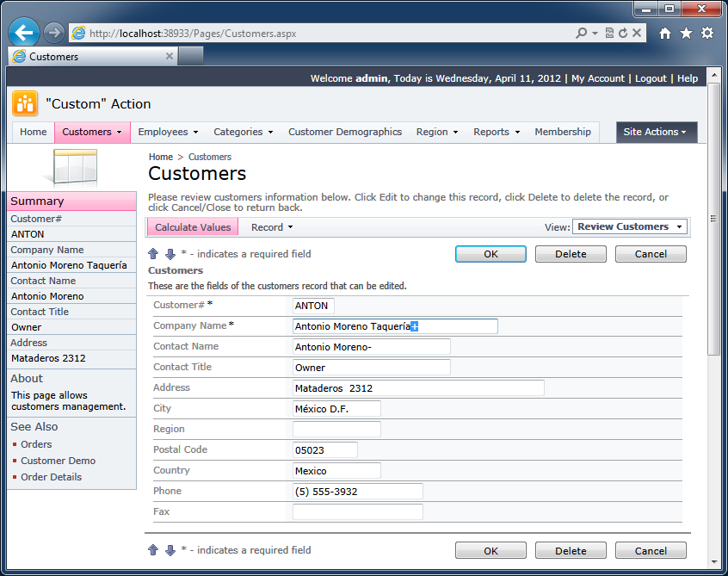Click the Stop loading X icon in address bar
This screenshot has width=728, height=576.
pyautogui.click(x=637, y=33)
